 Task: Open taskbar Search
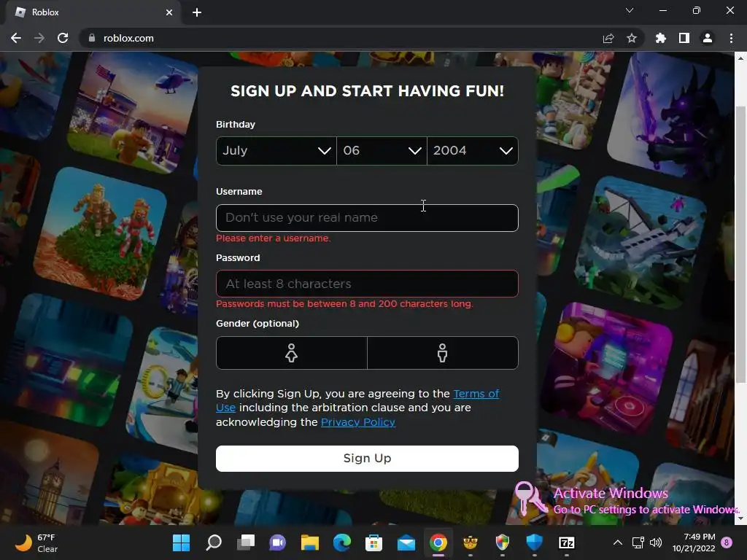(214, 542)
